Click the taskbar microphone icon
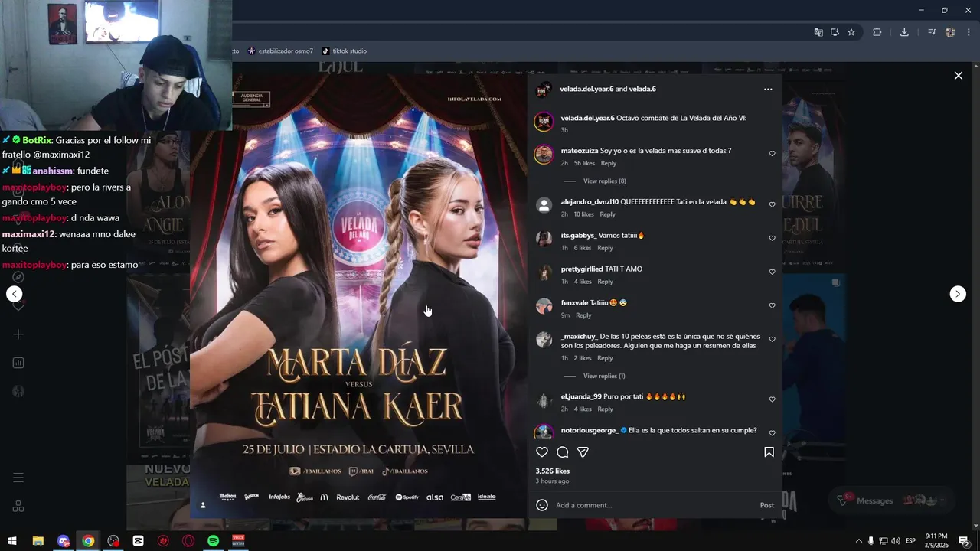Image resolution: width=980 pixels, height=551 pixels. coord(871,541)
